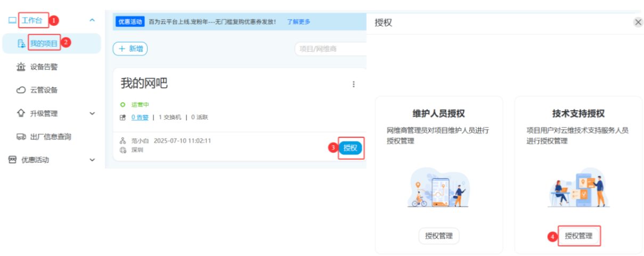The width and height of the screenshot is (644, 256).
Task: Open the 了解更多 link in banner
Action: point(298,22)
